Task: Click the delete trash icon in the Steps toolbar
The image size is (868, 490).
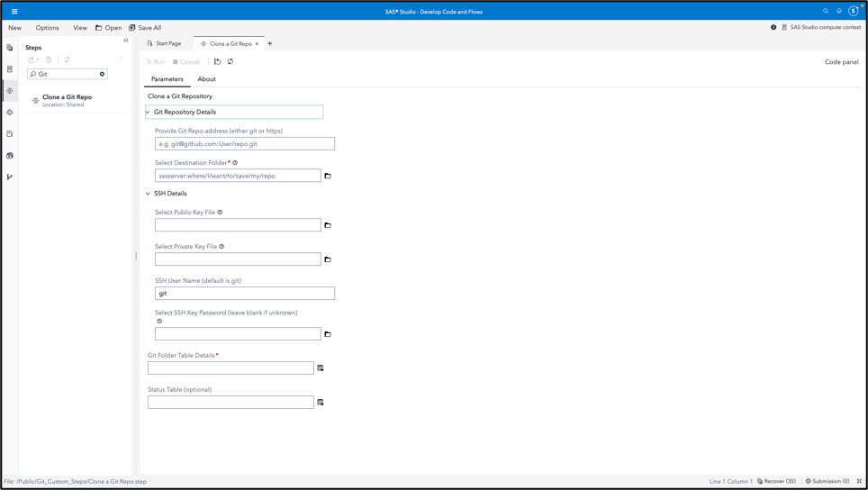Action: (x=49, y=59)
